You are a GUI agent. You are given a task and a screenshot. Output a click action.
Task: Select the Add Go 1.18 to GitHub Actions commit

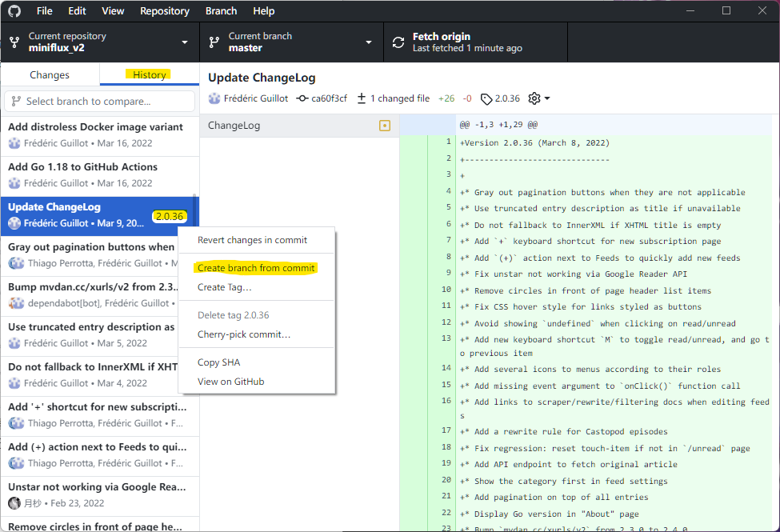[99, 175]
